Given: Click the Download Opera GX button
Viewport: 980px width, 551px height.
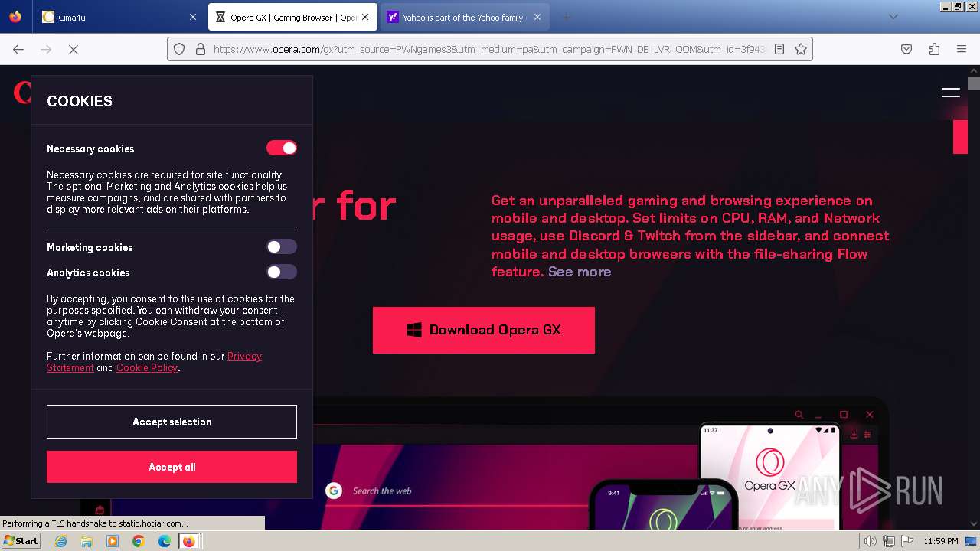Looking at the screenshot, I should tap(484, 330).
